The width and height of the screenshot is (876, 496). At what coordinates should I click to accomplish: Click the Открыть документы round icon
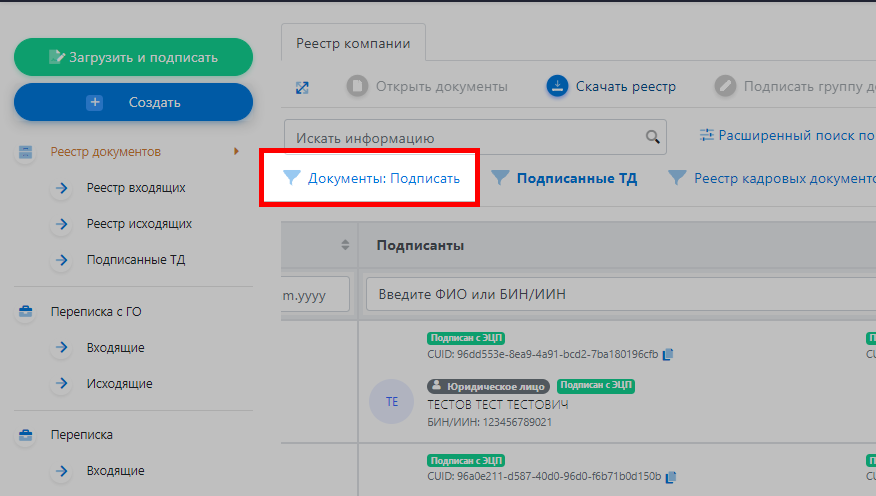click(x=357, y=87)
